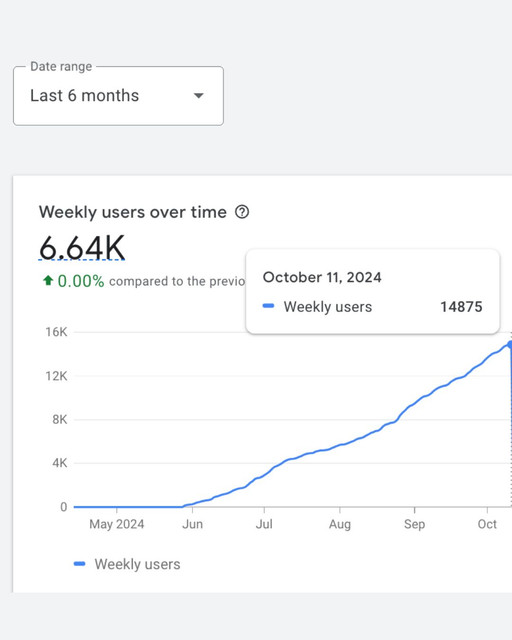Click the 8K y-axis label
Viewport: 512px width, 640px height.
coord(60,419)
